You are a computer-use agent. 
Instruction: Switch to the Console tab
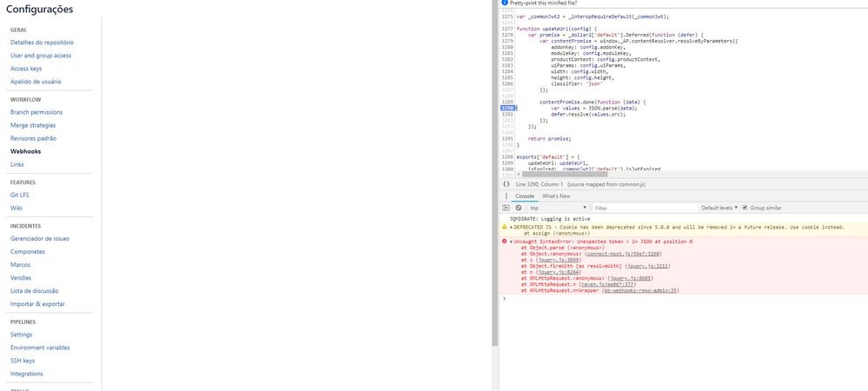coord(525,196)
